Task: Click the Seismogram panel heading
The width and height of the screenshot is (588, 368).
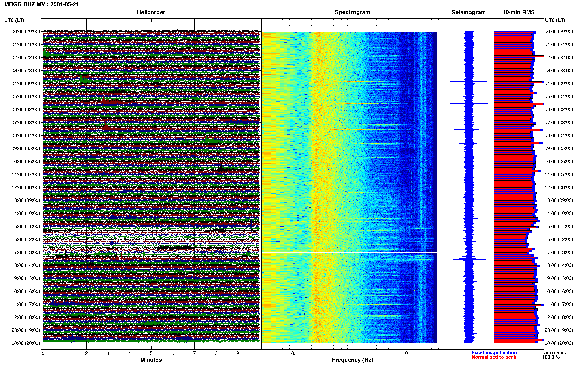Action: click(x=469, y=12)
